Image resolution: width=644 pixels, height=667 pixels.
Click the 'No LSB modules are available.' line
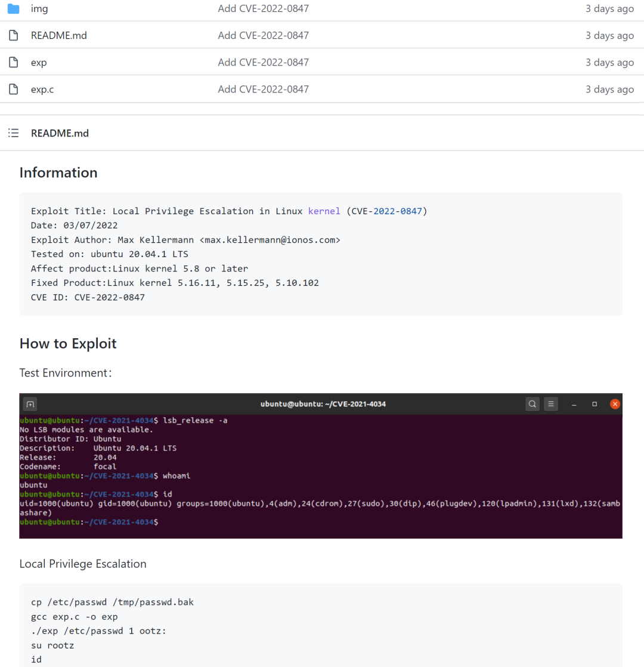point(86,430)
